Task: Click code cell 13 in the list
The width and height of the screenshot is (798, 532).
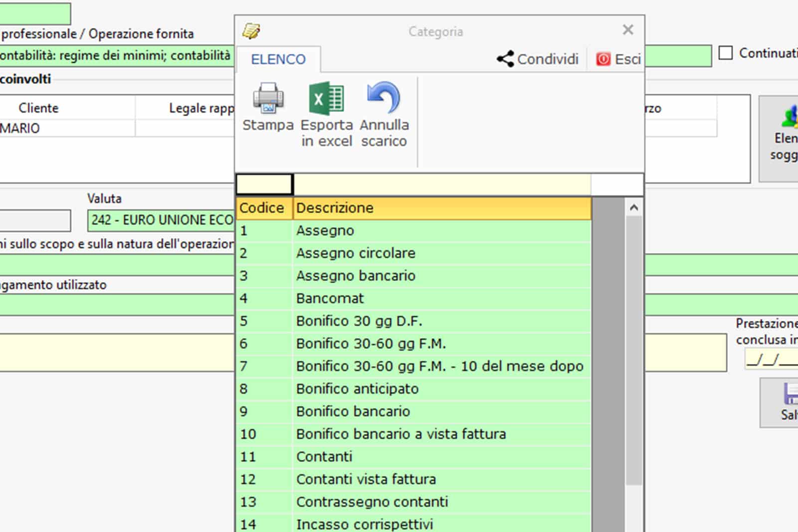Action: 264,502
